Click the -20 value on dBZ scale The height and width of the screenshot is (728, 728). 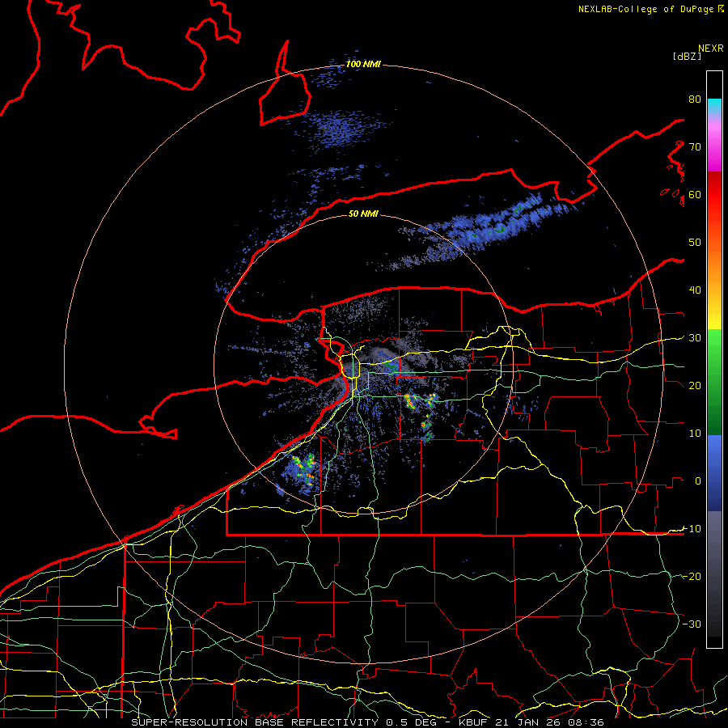[x=692, y=577]
